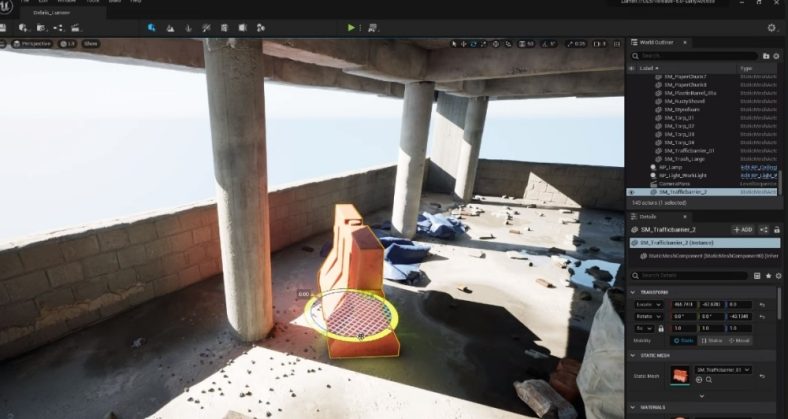Close the Details panel tab
The height and width of the screenshot is (419, 788).
click(684, 217)
